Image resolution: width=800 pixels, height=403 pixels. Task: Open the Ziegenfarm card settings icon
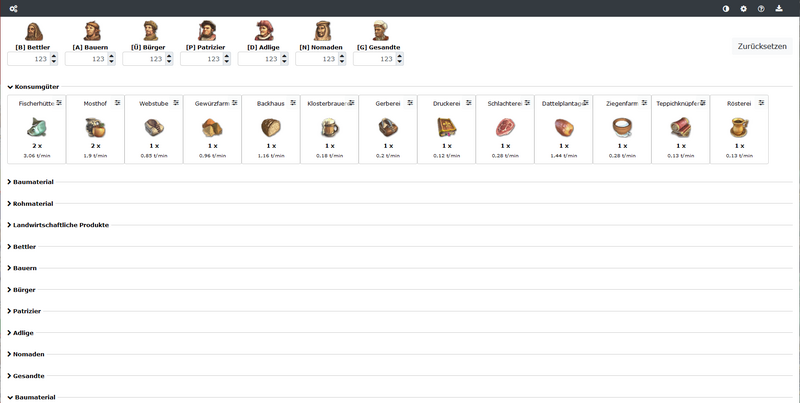(x=644, y=103)
